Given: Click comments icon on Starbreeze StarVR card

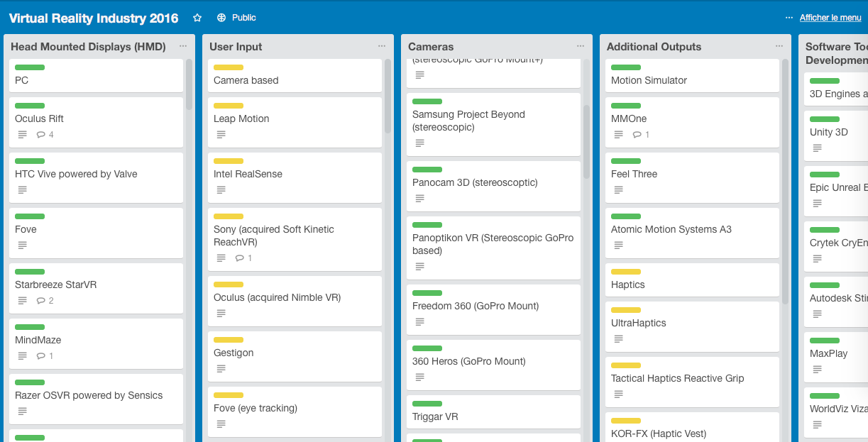Looking at the screenshot, I should click(41, 301).
